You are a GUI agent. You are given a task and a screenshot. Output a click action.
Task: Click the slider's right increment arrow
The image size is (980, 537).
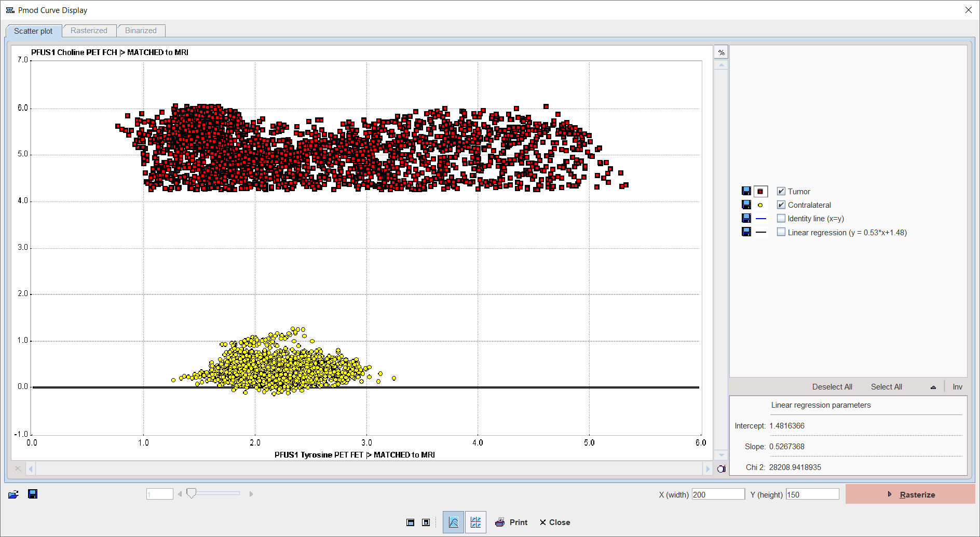(x=251, y=494)
